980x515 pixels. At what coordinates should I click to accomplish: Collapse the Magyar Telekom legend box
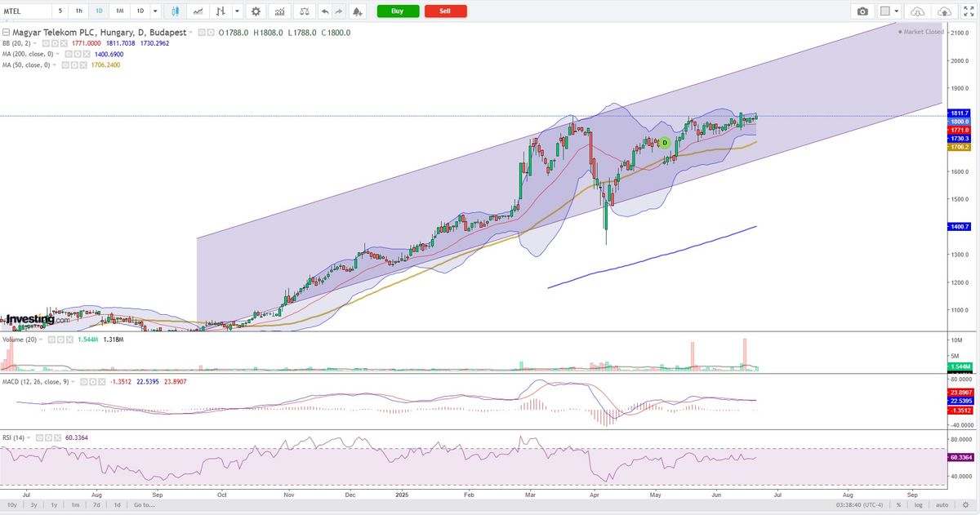tap(7, 33)
